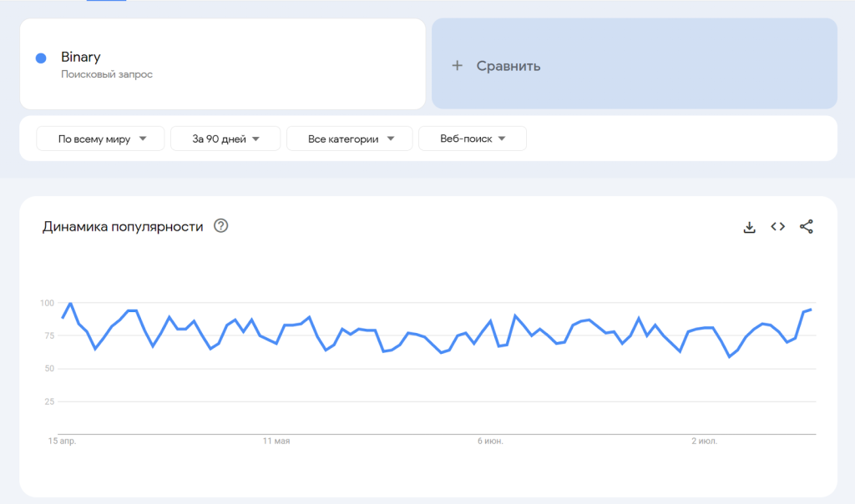
Task: Click the Сравнить text to add term
Action: [x=508, y=66]
